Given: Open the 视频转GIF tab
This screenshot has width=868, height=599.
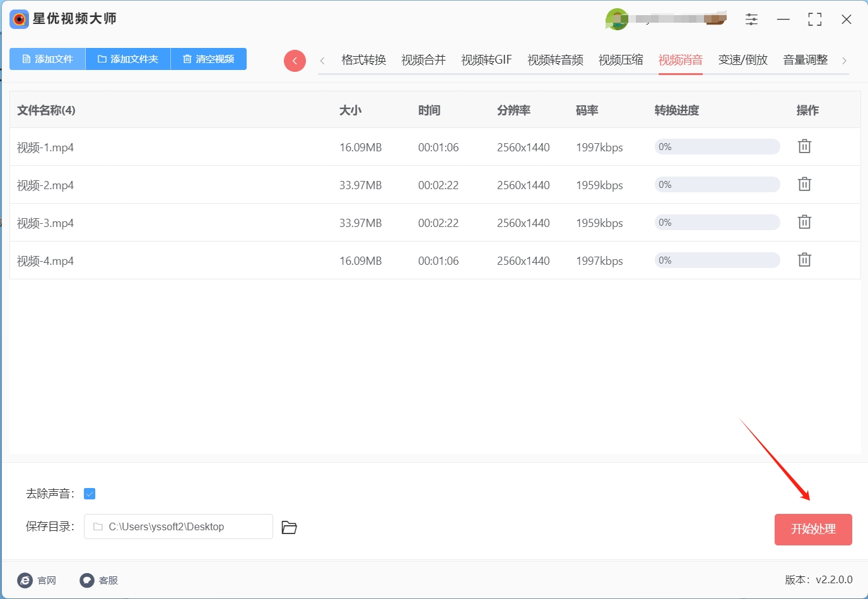Looking at the screenshot, I should pyautogui.click(x=486, y=60).
